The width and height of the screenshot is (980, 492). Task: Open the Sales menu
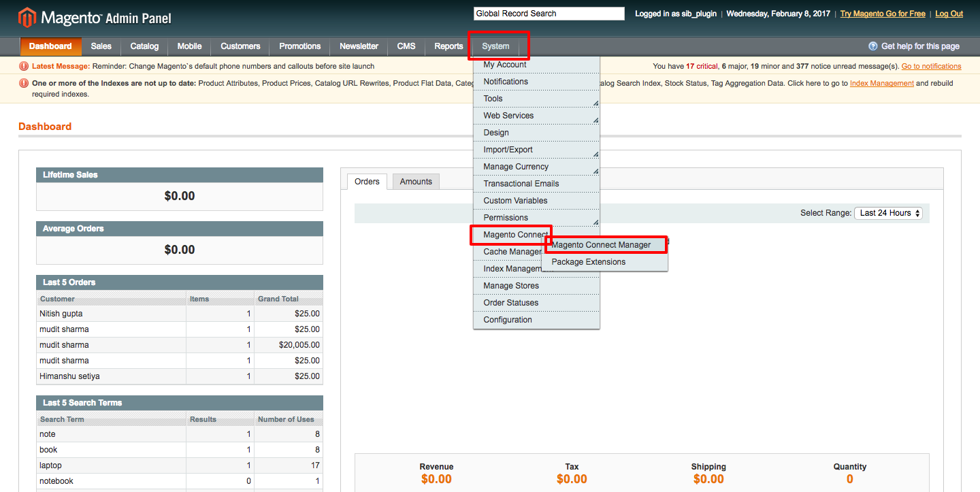[101, 46]
